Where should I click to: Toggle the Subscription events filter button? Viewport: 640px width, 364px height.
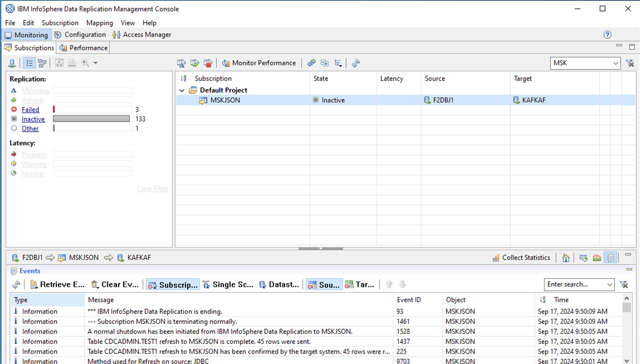point(173,284)
